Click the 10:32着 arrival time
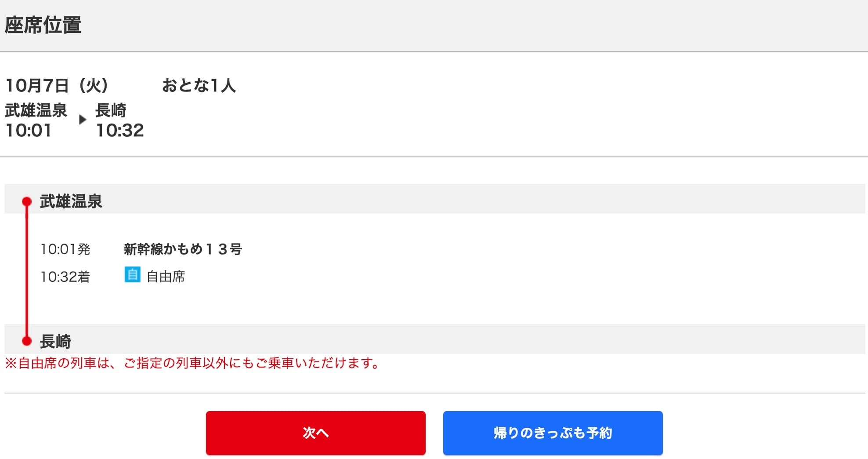868x459 pixels. (x=65, y=277)
